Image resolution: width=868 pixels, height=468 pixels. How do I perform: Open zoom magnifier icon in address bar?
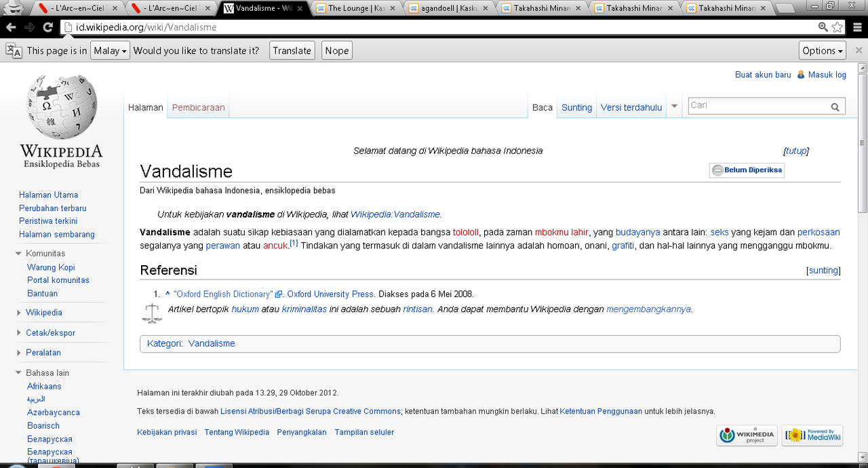(823, 27)
